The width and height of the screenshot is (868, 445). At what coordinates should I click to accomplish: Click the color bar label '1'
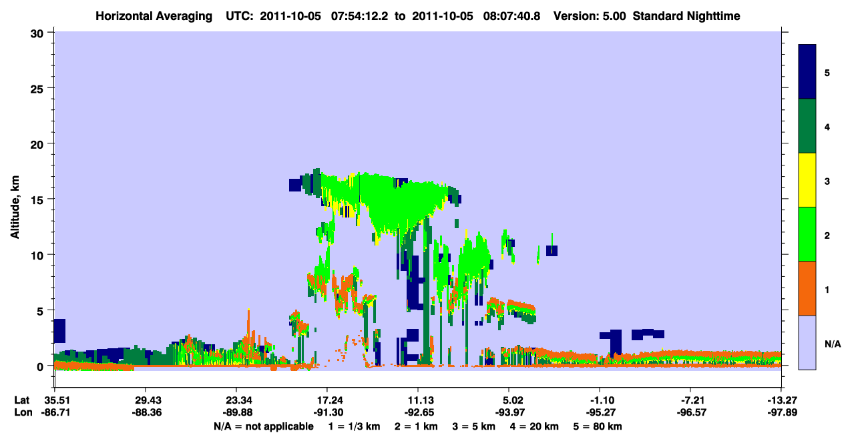(x=827, y=290)
